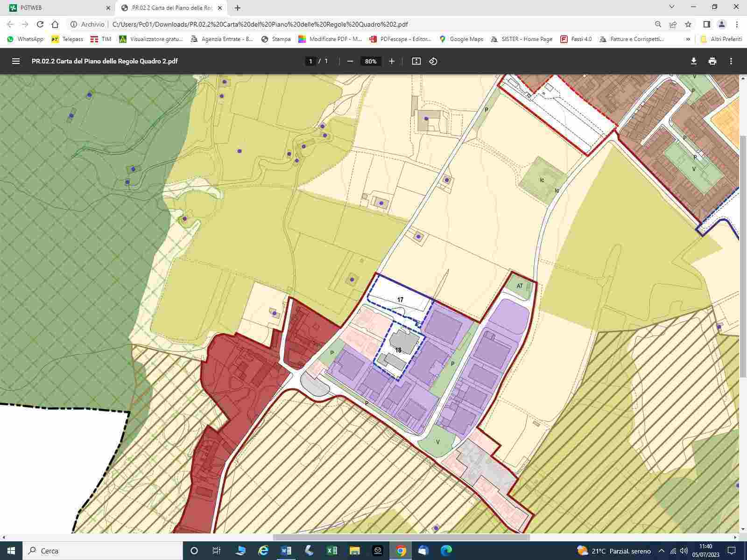747x560 pixels.
Task: Click the horizontal scrollbar thumb
Action: click(402, 537)
